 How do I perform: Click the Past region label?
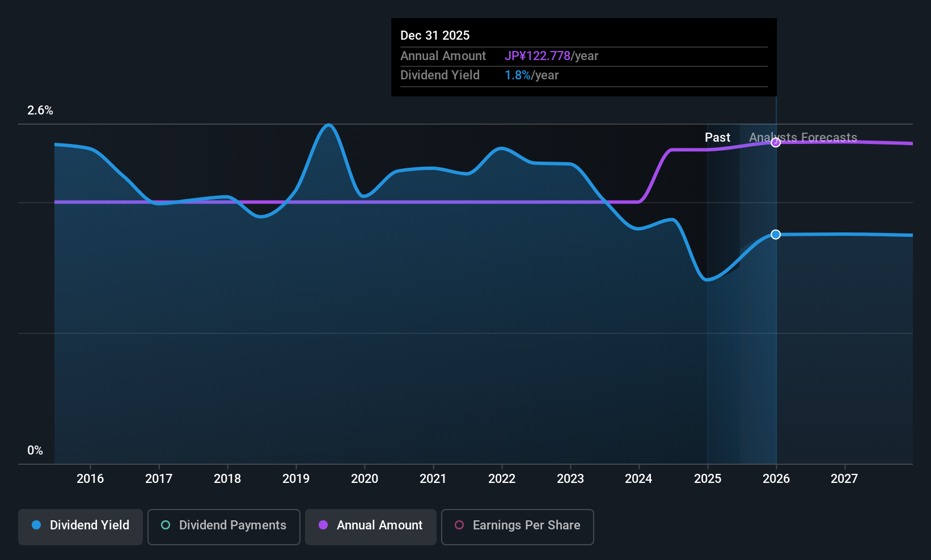[717, 138]
